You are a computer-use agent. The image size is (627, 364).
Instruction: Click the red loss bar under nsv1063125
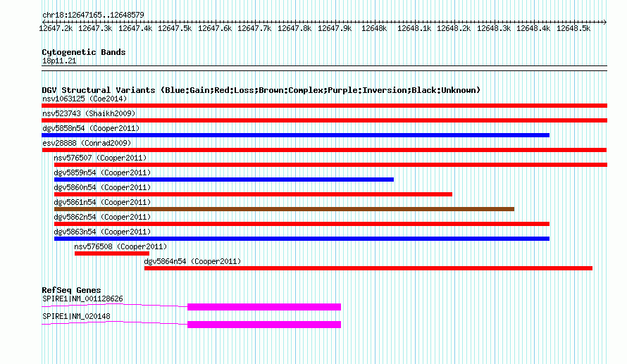324,106
